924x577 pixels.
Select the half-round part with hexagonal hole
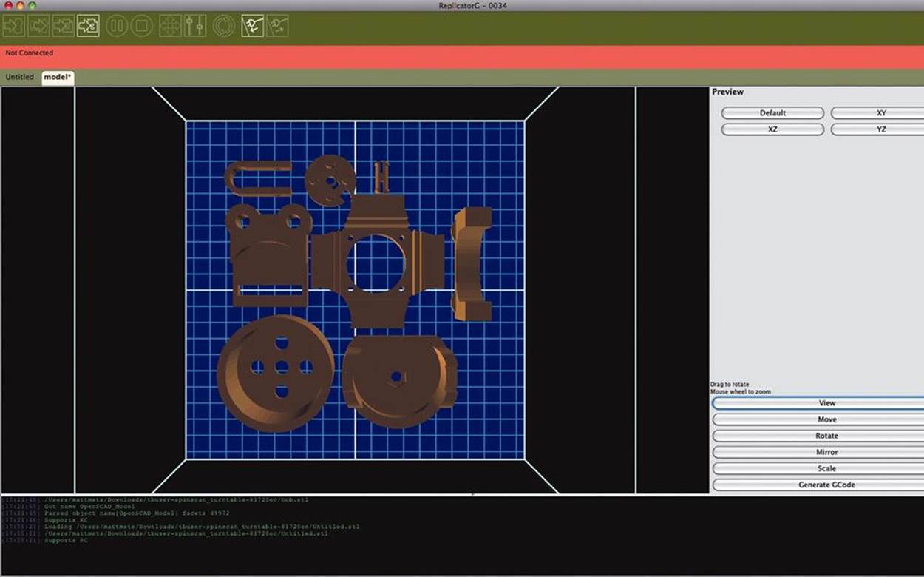tap(399, 382)
